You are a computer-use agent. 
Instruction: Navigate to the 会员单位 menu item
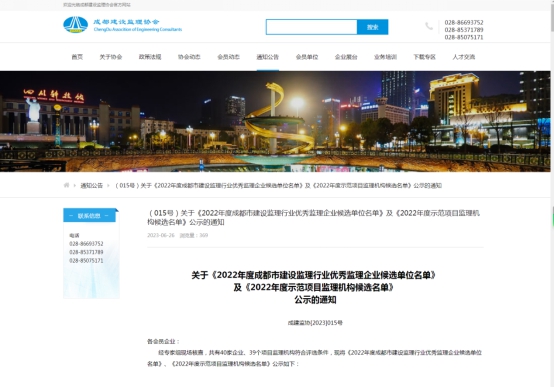[x=307, y=57]
